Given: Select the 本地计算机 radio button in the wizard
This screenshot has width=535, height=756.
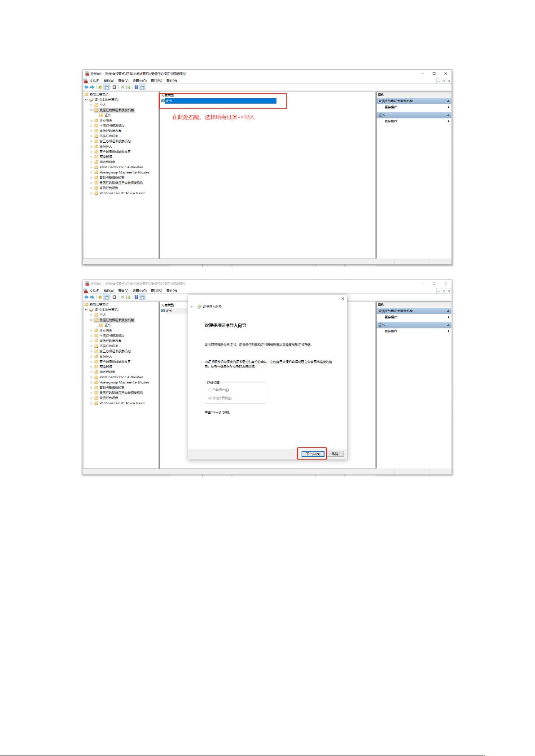Looking at the screenshot, I should pyautogui.click(x=210, y=398).
